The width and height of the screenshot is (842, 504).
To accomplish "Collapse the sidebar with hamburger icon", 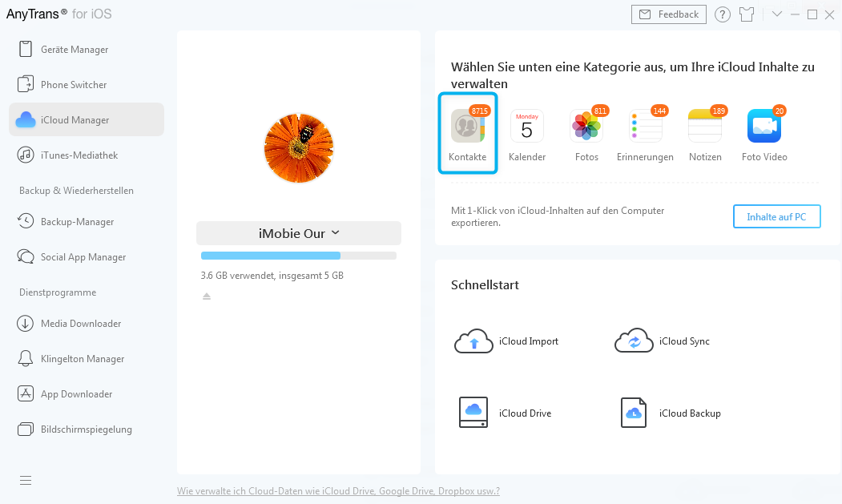I will [26, 480].
